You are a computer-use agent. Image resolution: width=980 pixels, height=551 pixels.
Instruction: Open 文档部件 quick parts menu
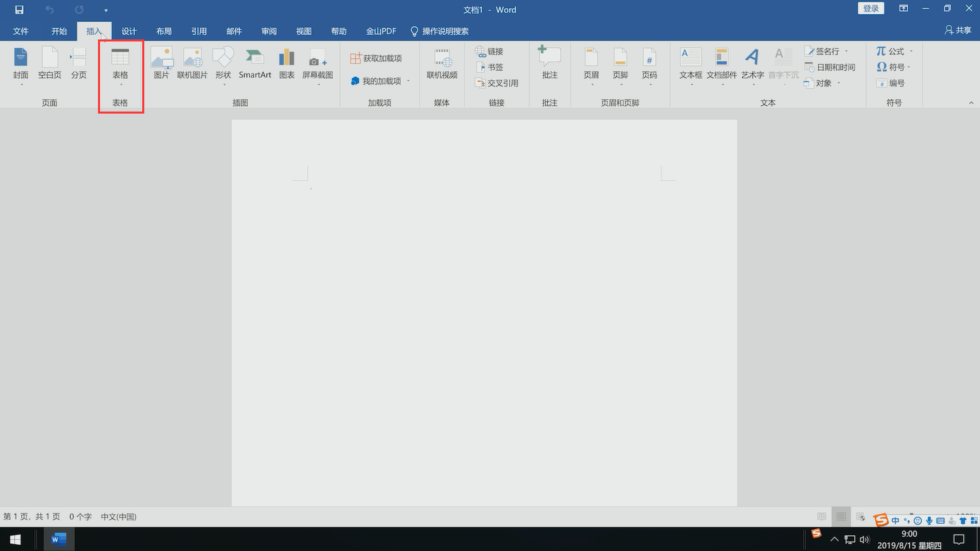[721, 66]
